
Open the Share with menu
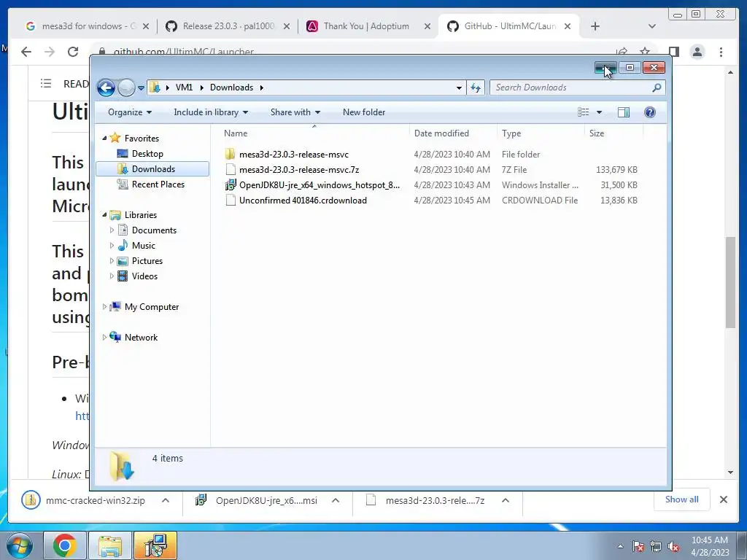coord(295,112)
